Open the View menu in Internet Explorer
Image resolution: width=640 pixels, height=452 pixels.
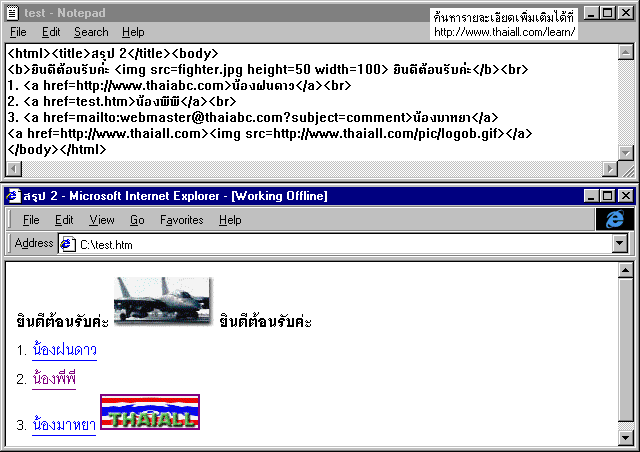101,220
